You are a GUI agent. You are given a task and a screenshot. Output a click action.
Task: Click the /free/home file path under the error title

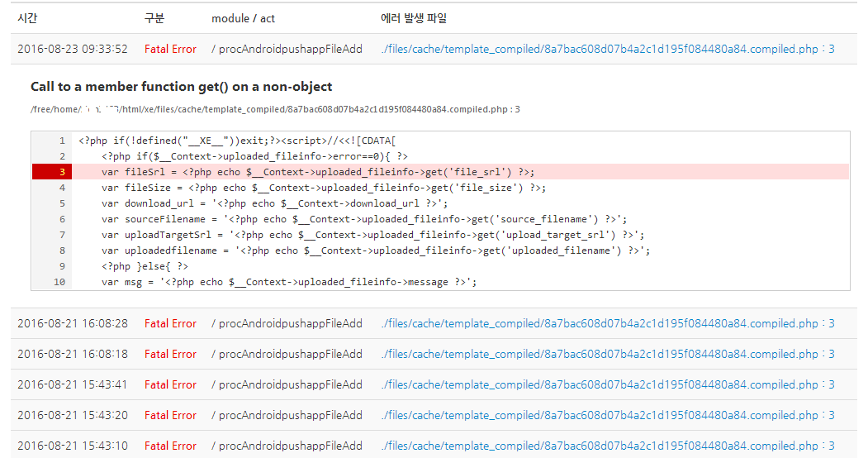[x=275, y=109]
